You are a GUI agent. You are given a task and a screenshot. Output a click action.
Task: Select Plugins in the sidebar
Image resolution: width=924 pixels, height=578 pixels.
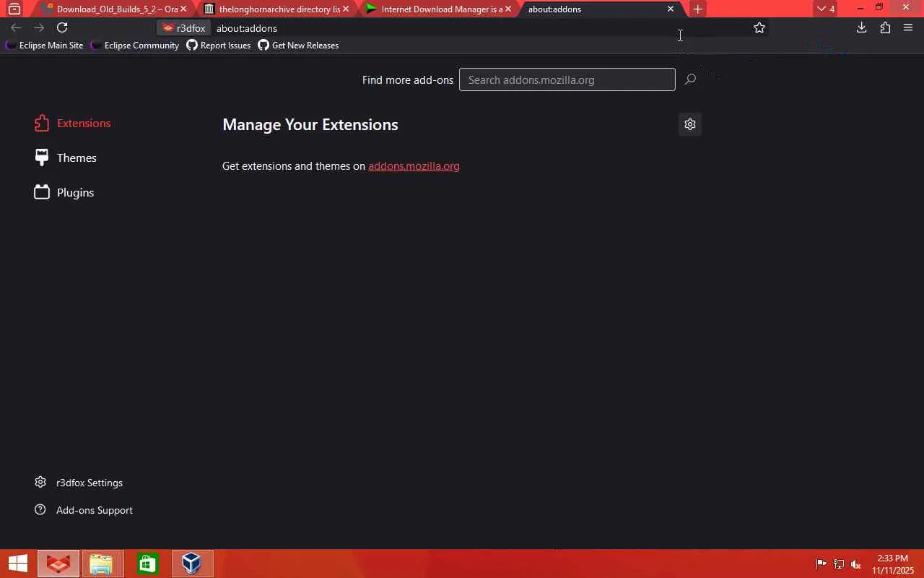click(64, 192)
